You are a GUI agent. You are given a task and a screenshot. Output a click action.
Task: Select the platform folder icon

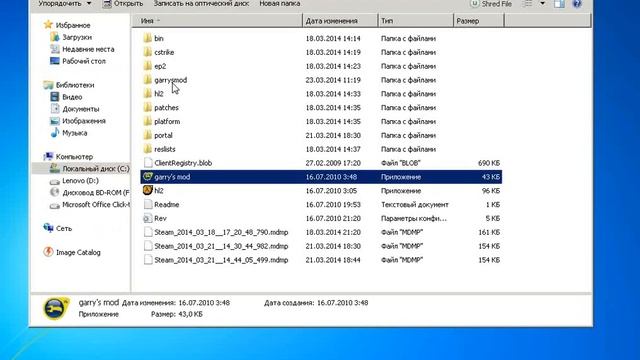tap(148, 122)
